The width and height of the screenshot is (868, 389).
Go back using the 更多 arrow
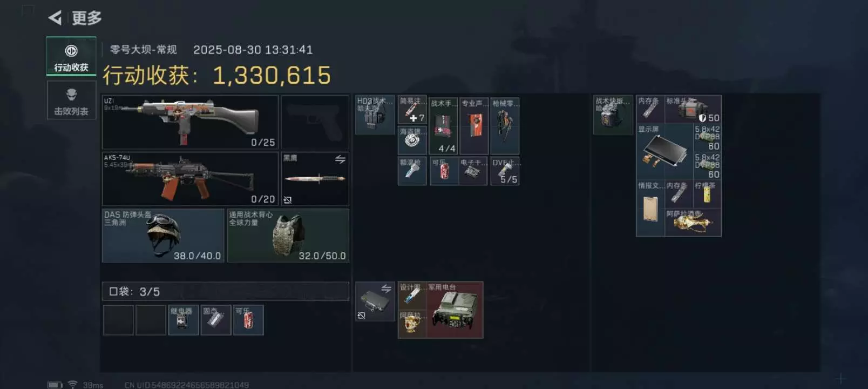pos(55,18)
